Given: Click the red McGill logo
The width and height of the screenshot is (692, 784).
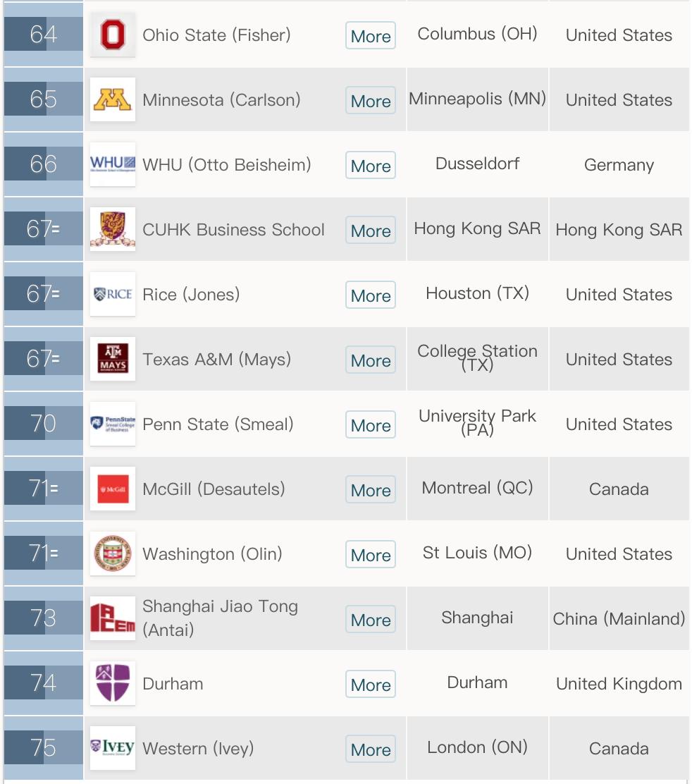Looking at the screenshot, I should 113,489.
